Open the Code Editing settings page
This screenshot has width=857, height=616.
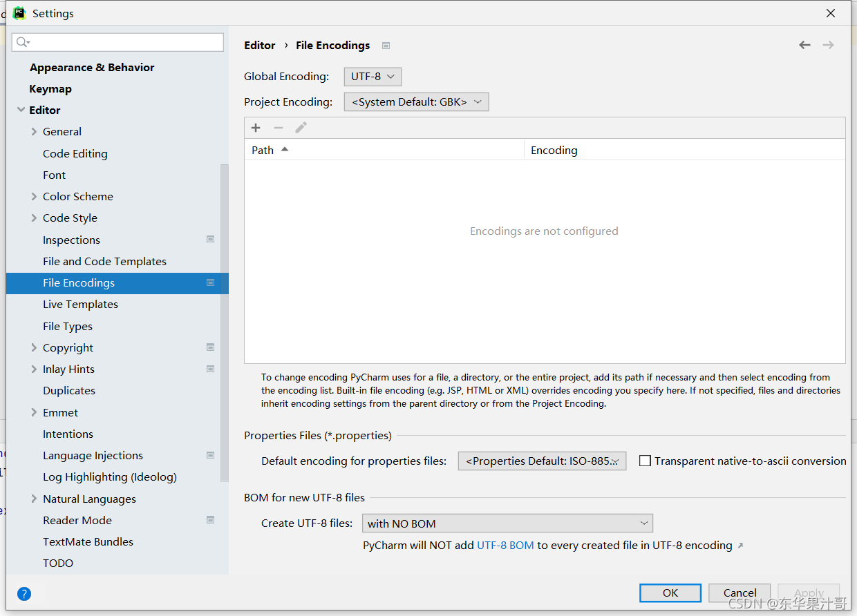pyautogui.click(x=75, y=153)
